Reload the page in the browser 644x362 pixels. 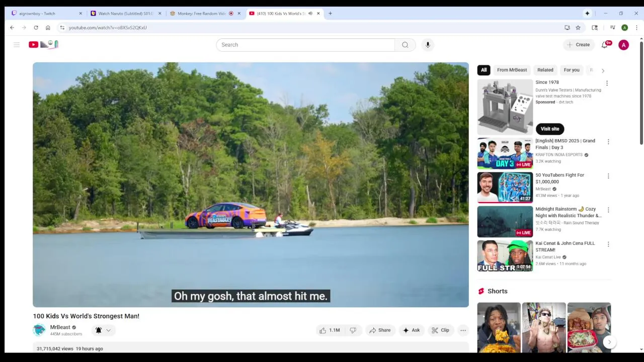click(x=36, y=28)
